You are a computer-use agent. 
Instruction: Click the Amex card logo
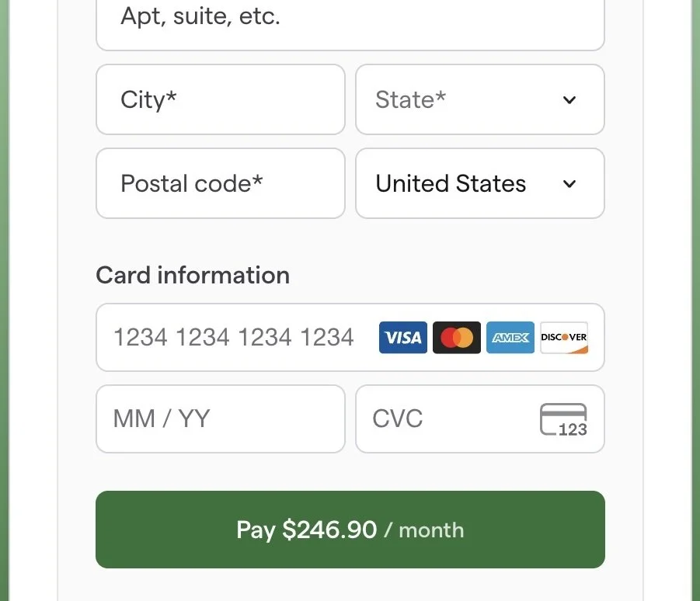click(510, 337)
